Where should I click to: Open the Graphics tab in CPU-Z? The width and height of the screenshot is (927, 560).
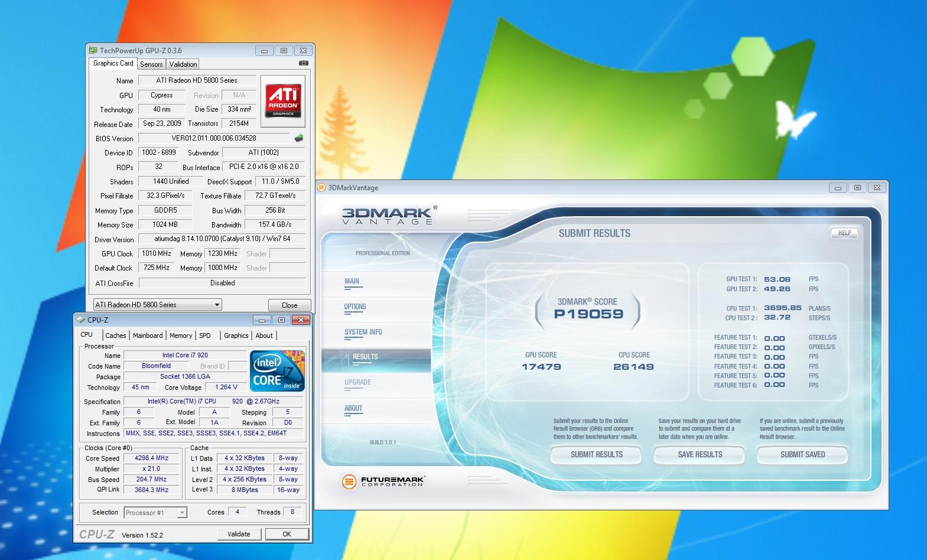[236, 336]
